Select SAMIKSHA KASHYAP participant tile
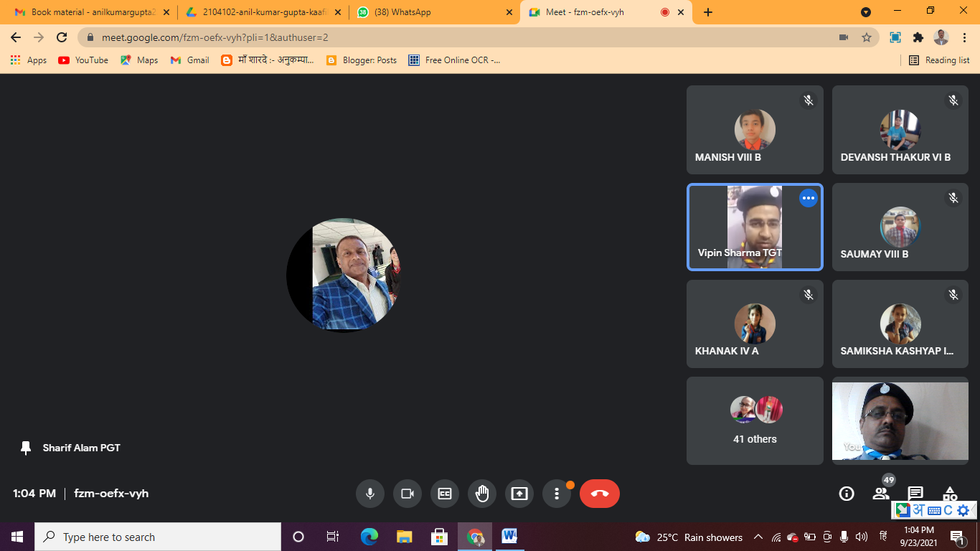 (x=900, y=324)
